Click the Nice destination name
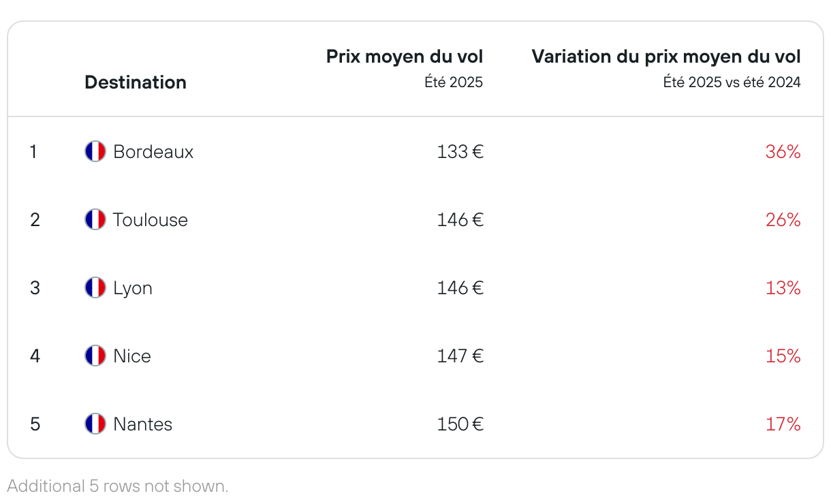The image size is (831, 504). tap(132, 356)
